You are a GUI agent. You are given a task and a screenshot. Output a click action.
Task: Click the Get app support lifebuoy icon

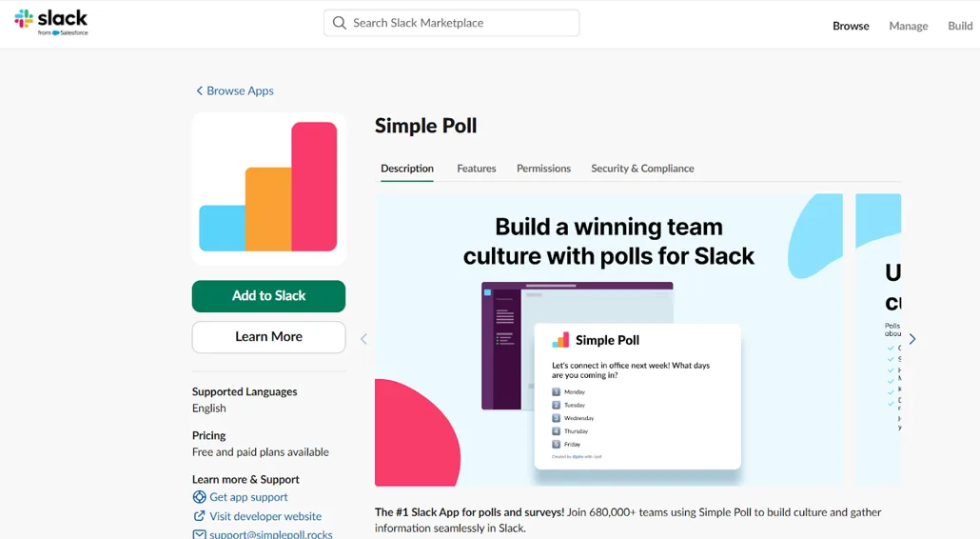(199, 497)
